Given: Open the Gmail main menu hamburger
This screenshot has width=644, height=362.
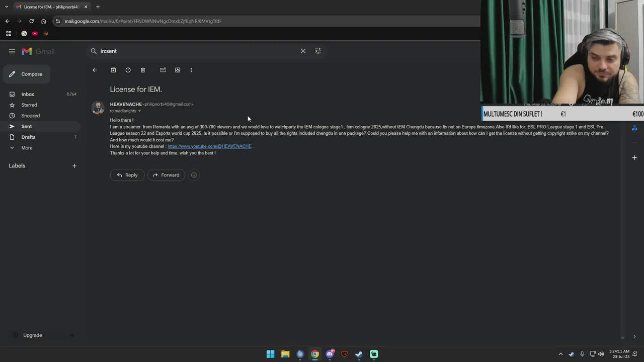Looking at the screenshot, I should coord(12,51).
